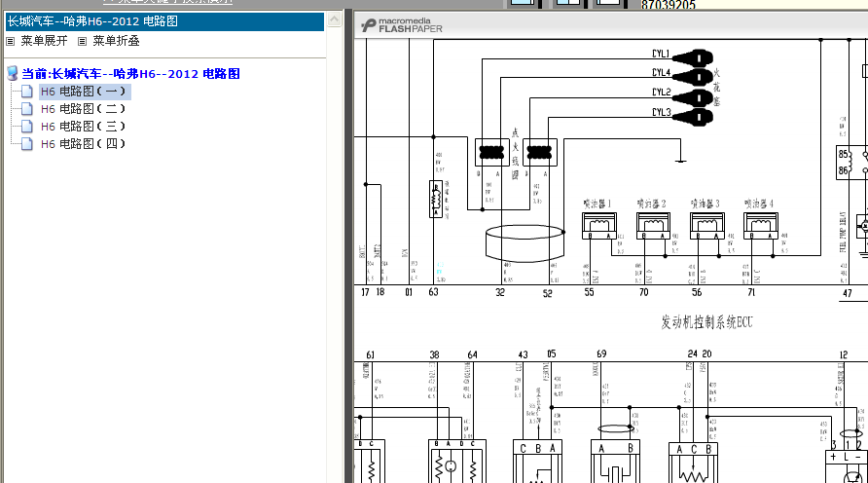This screenshot has width=868, height=483.
Task: Click the 发动机控制系统ECU label in diagram
Action: [706, 322]
